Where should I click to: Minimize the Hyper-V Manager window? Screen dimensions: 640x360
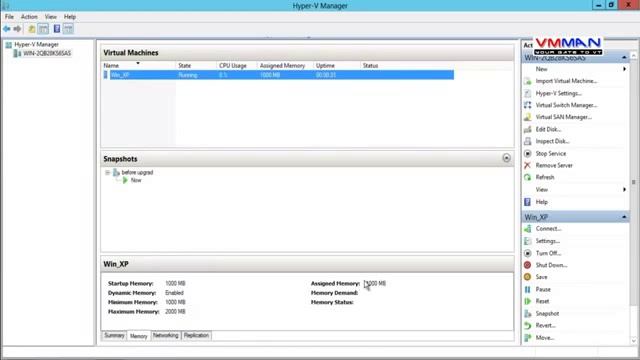[x=598, y=5]
